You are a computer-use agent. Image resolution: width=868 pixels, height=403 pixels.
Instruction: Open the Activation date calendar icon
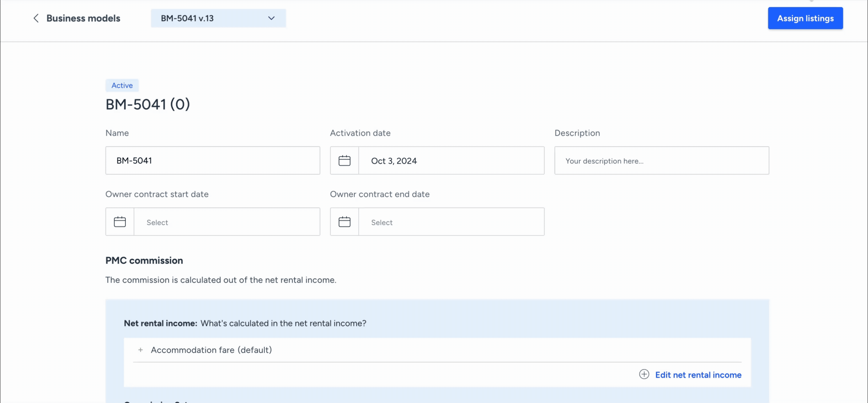point(344,161)
